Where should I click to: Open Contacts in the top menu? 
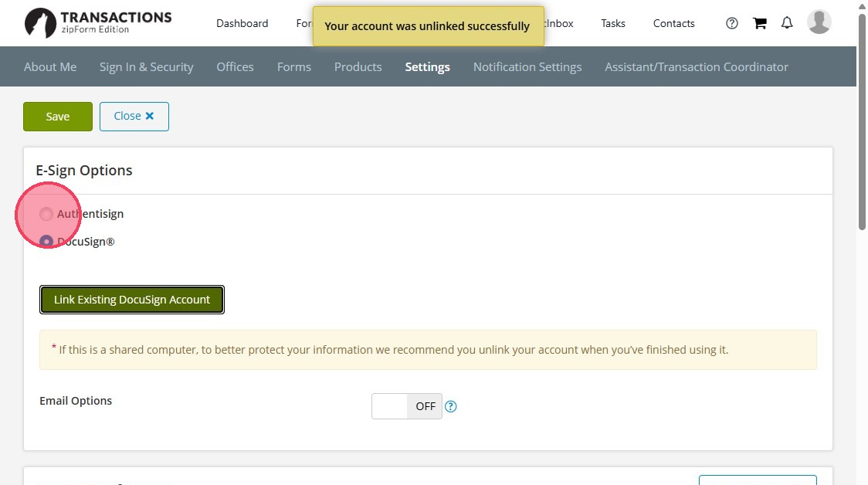click(673, 23)
